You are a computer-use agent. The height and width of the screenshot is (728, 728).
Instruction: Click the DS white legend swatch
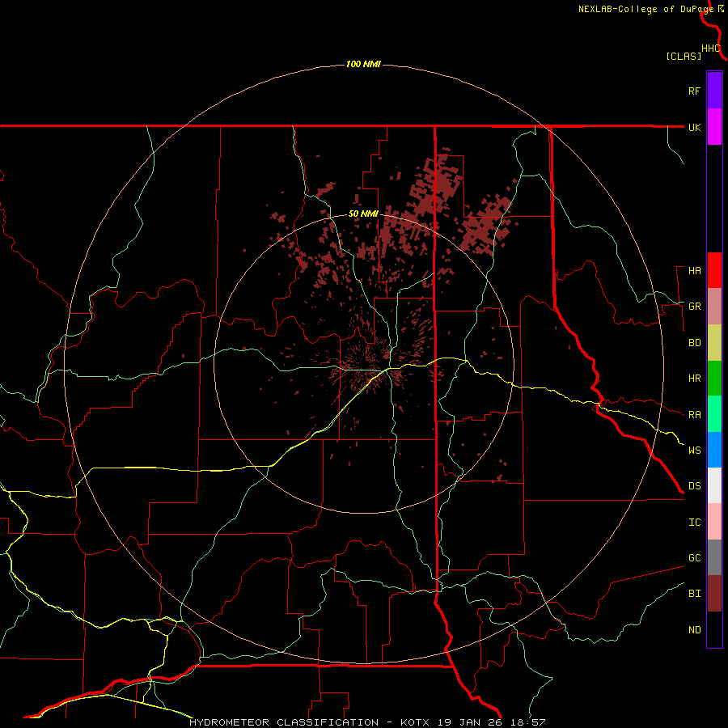tap(714, 485)
